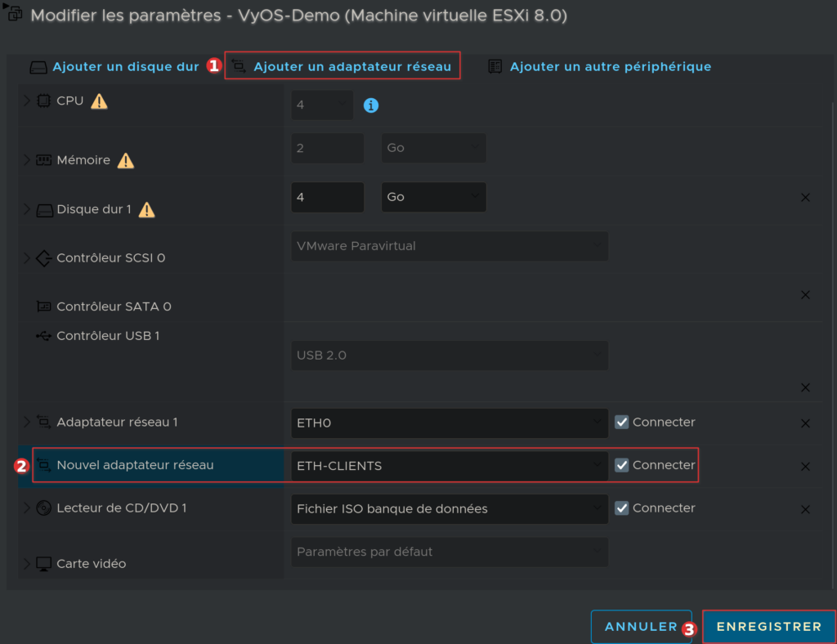This screenshot has width=837, height=644.
Task: Click the CPU warning triangle icon
Action: click(x=99, y=101)
